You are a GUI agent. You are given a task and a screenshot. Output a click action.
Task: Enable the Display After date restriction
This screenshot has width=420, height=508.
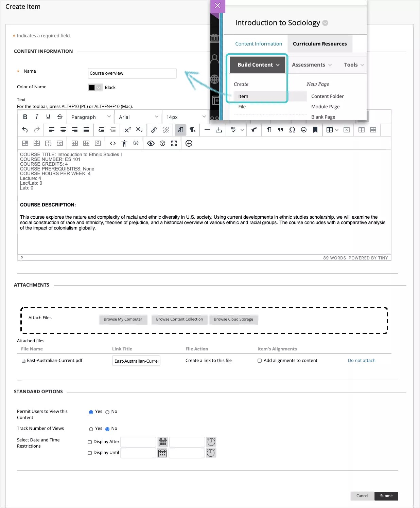pyautogui.click(x=90, y=442)
